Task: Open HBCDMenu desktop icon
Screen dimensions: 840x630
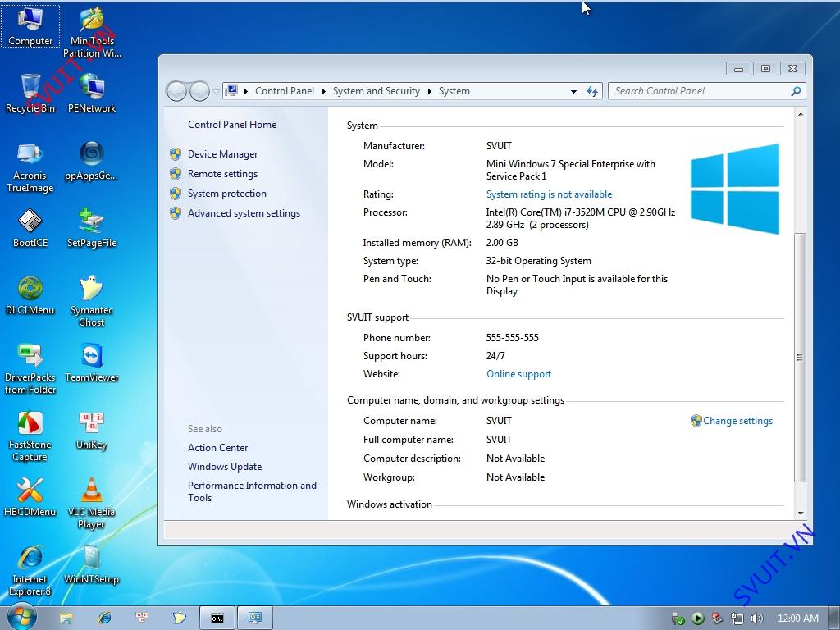Action: [30, 497]
